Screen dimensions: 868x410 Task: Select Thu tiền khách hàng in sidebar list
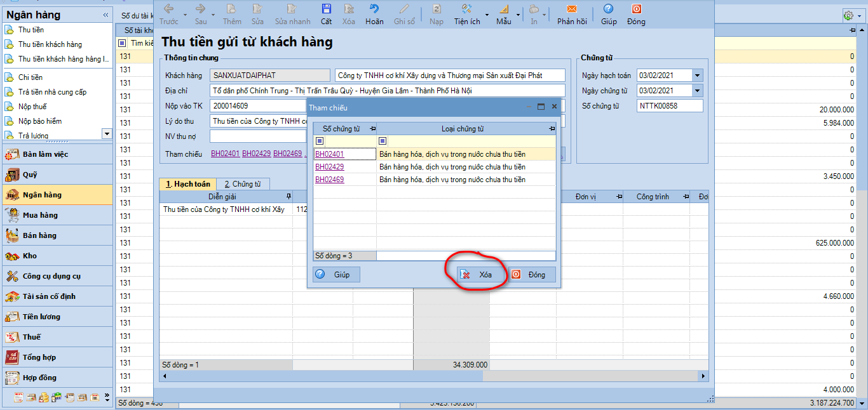50,44
